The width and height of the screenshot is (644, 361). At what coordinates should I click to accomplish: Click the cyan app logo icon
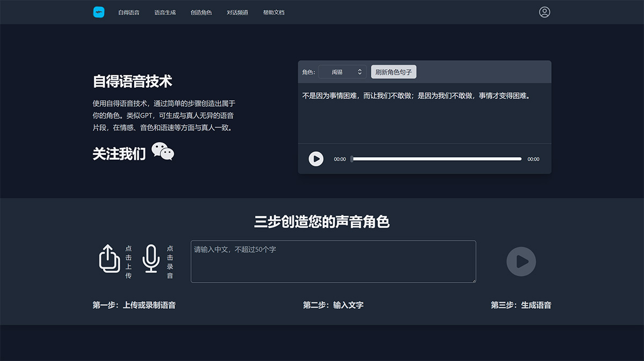[99, 11]
